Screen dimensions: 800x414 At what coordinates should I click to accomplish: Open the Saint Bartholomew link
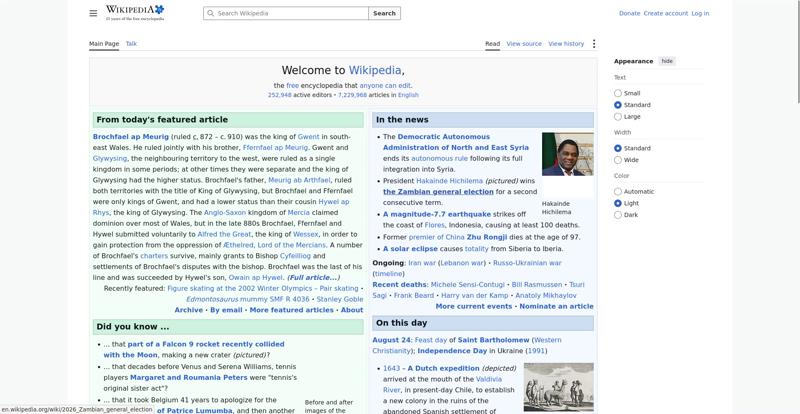pyautogui.click(x=493, y=340)
